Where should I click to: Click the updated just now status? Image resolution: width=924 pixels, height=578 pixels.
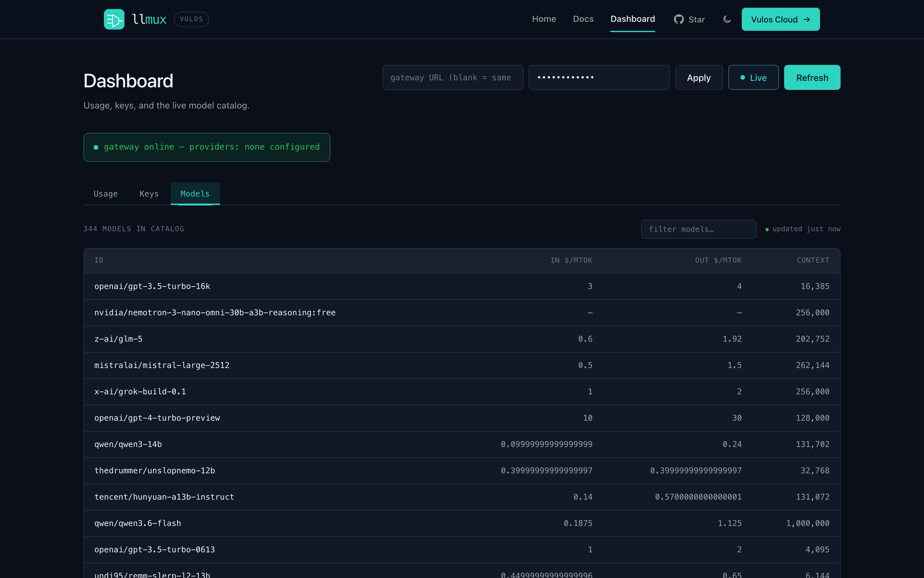(x=803, y=229)
